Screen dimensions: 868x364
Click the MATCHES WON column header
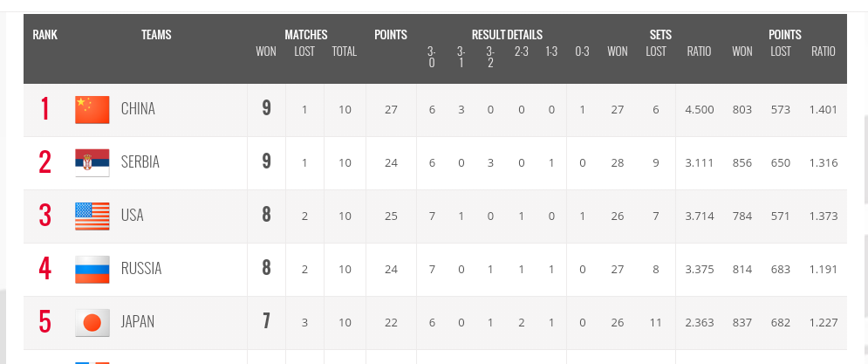pyautogui.click(x=266, y=52)
